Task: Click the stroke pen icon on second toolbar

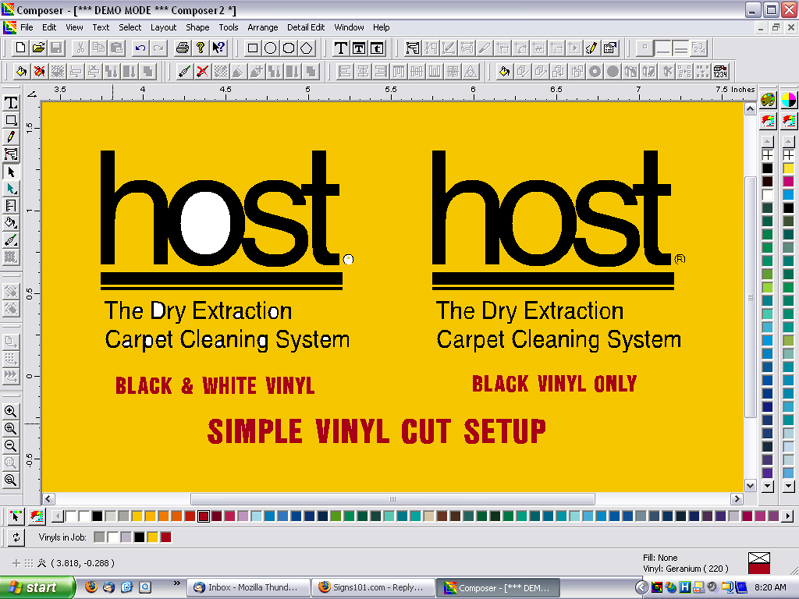Action: [184, 71]
